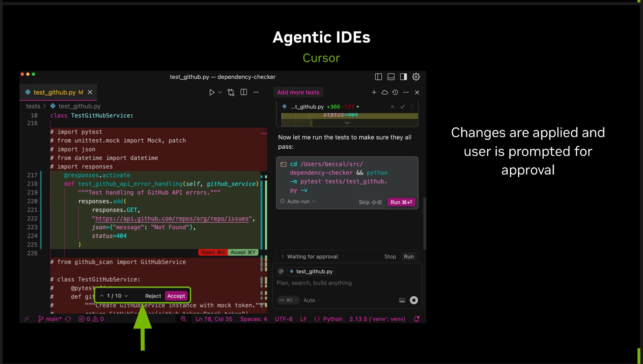Toggle the AI pane layout icon

[x=403, y=77]
